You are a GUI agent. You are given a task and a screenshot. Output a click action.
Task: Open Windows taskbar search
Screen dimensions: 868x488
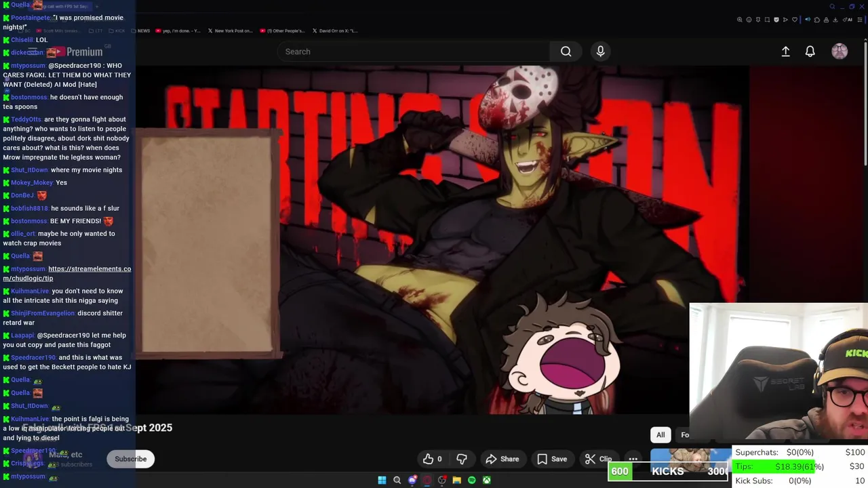pos(397,480)
